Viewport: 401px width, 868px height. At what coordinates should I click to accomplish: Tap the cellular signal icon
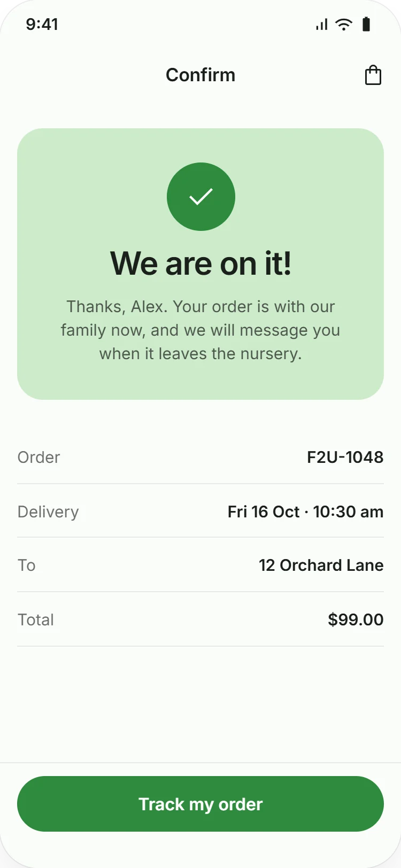tap(321, 25)
